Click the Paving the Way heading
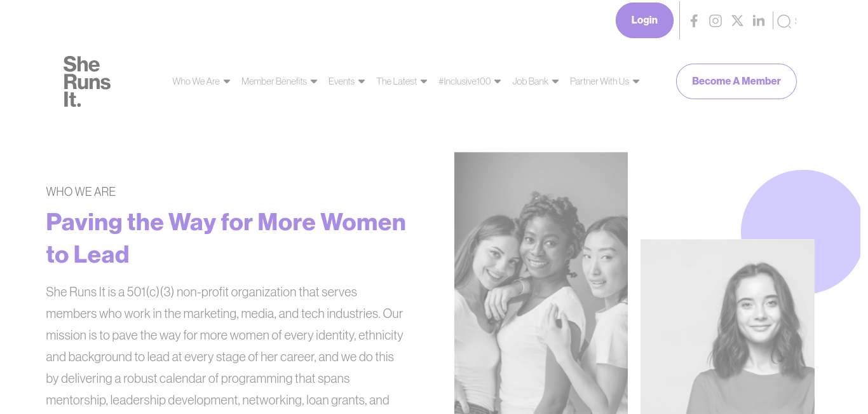This screenshot has width=868, height=414. [226, 238]
